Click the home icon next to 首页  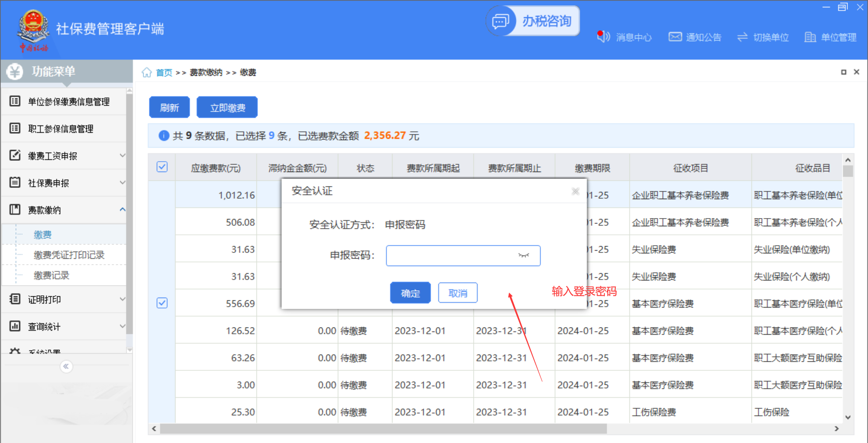[146, 73]
